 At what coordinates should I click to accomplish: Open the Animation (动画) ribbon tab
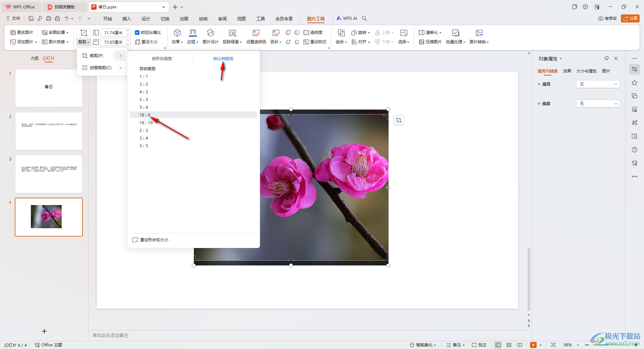coord(184,19)
